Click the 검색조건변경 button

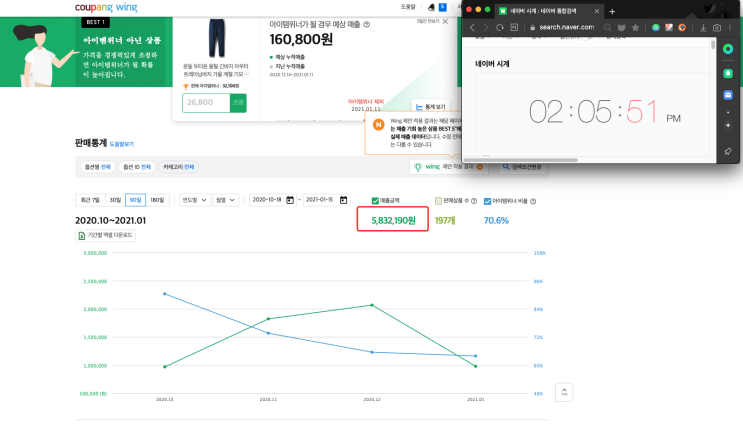click(522, 167)
